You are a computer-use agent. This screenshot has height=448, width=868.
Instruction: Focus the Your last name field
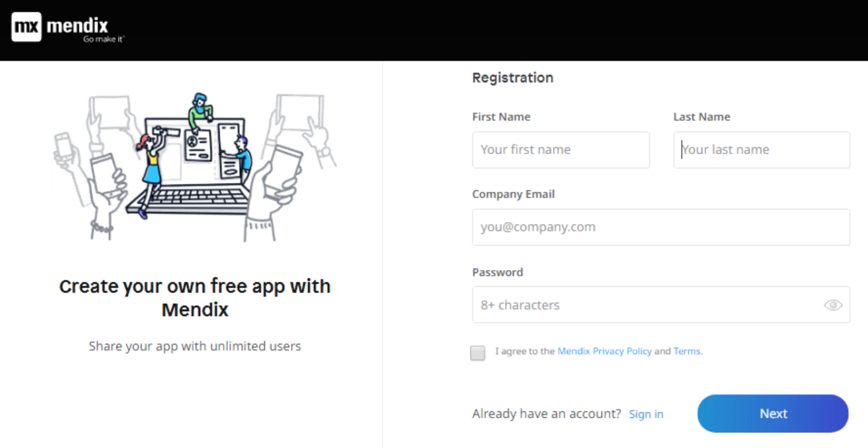point(761,150)
